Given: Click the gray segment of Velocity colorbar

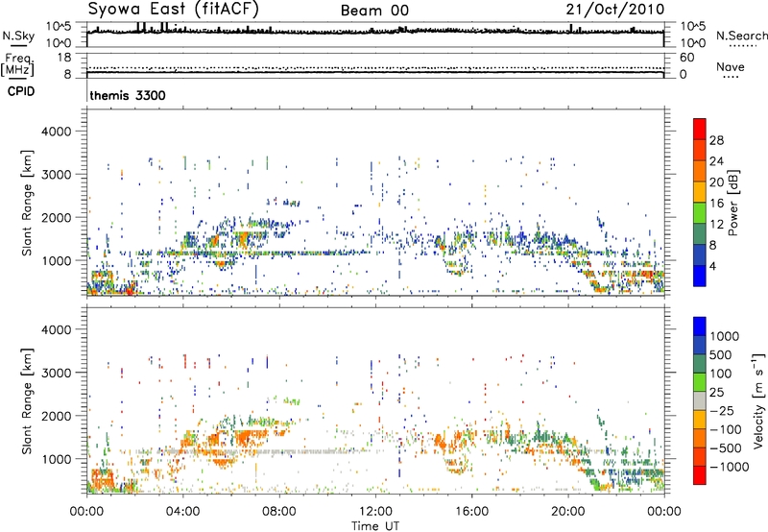Looking at the screenshot, I should 700,400.
